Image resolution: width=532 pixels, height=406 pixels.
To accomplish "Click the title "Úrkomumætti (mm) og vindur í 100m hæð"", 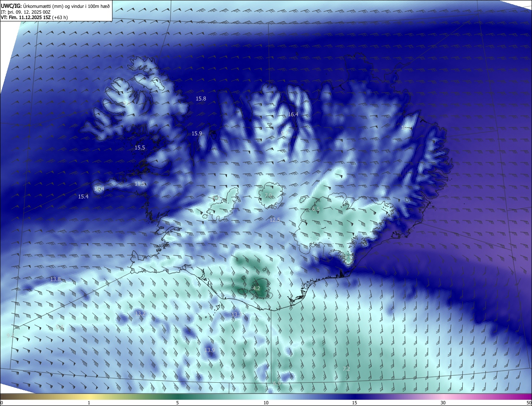I will click(x=66, y=6).
